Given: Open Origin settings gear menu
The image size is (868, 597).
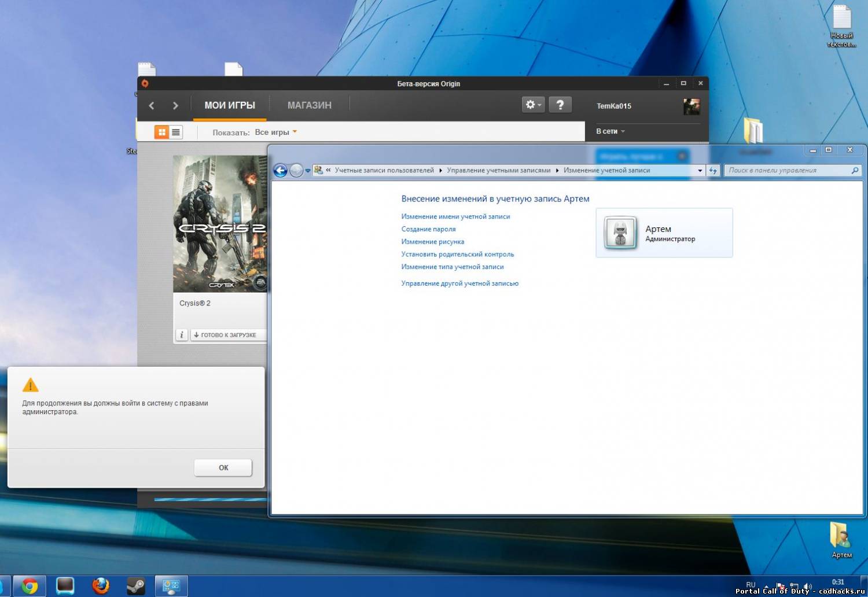Looking at the screenshot, I should [x=533, y=105].
